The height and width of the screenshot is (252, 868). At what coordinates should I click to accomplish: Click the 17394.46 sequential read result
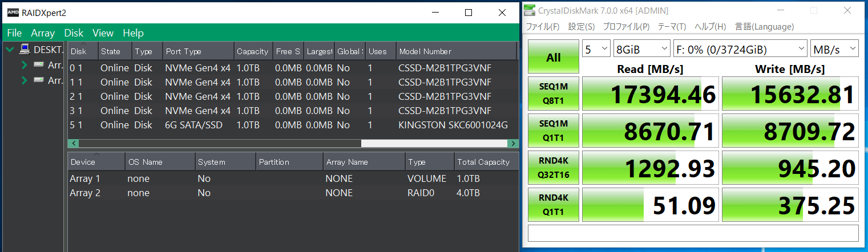tap(651, 94)
